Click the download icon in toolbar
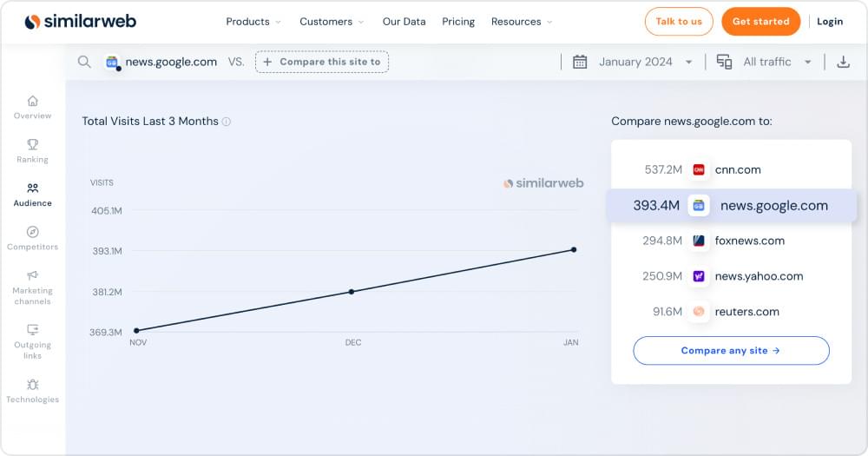Viewport: 868px width, 456px height. [x=843, y=62]
